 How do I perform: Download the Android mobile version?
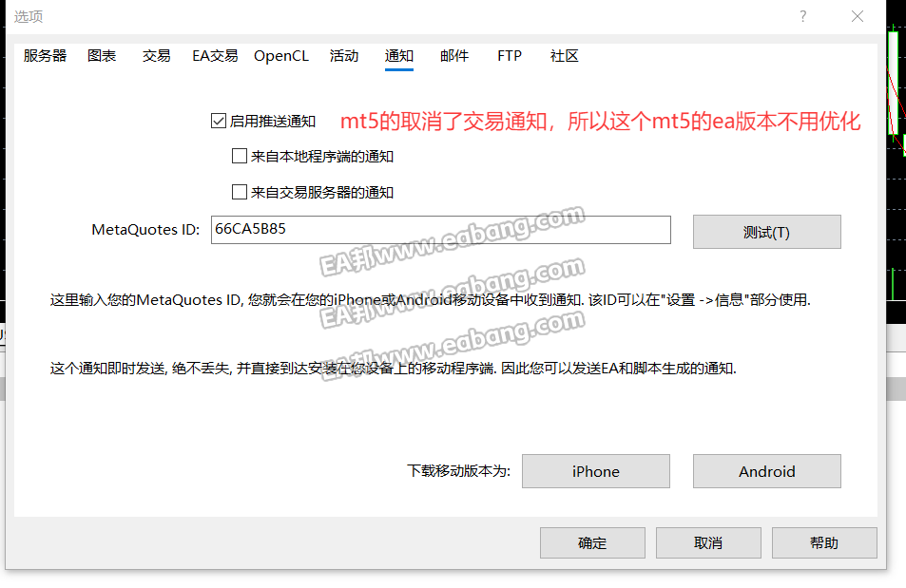pyautogui.click(x=766, y=470)
